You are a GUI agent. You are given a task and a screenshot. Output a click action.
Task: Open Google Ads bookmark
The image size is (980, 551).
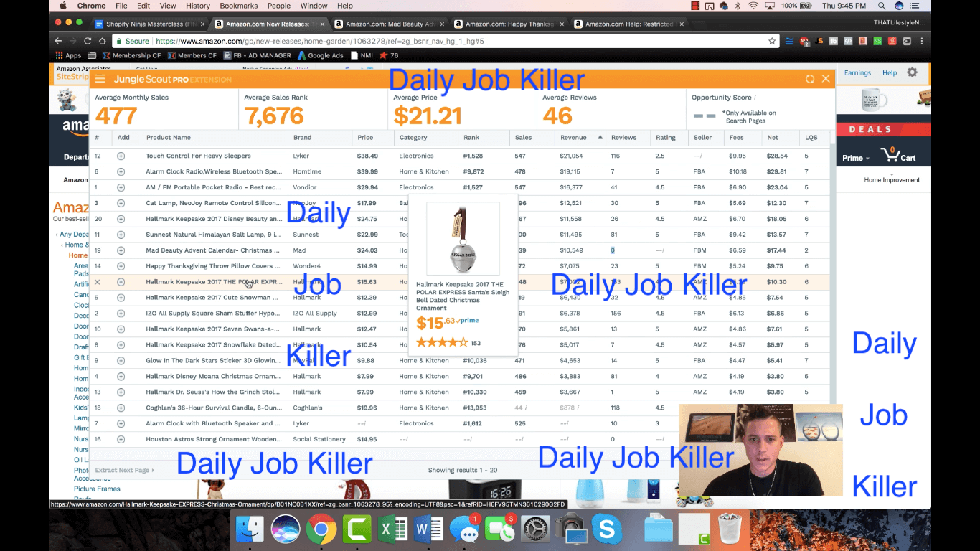tap(321, 55)
